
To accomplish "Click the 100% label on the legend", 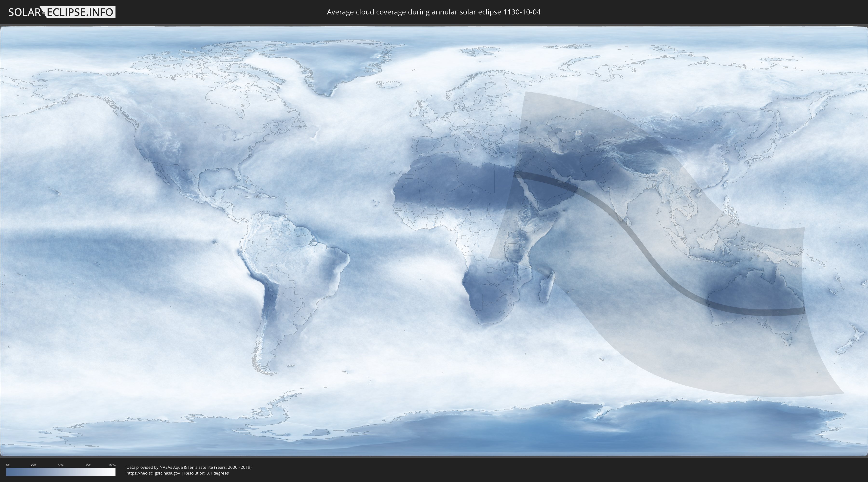I will coord(112,465).
